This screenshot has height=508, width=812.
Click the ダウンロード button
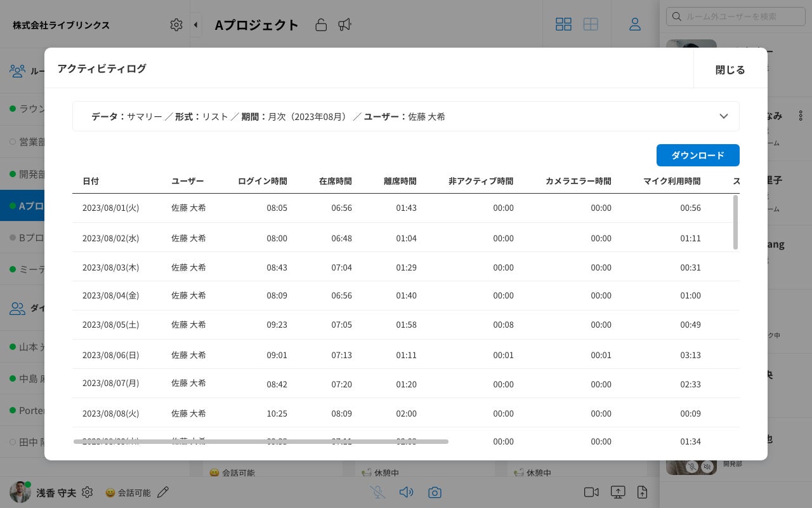[698, 155]
